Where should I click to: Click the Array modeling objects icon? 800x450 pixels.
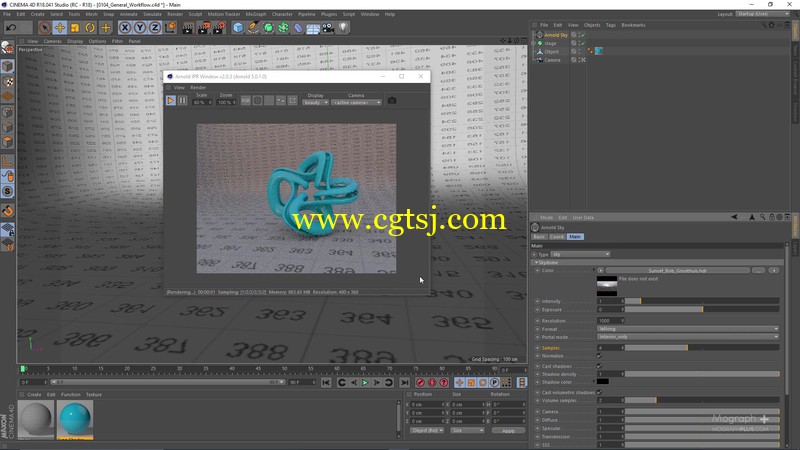(x=283, y=28)
